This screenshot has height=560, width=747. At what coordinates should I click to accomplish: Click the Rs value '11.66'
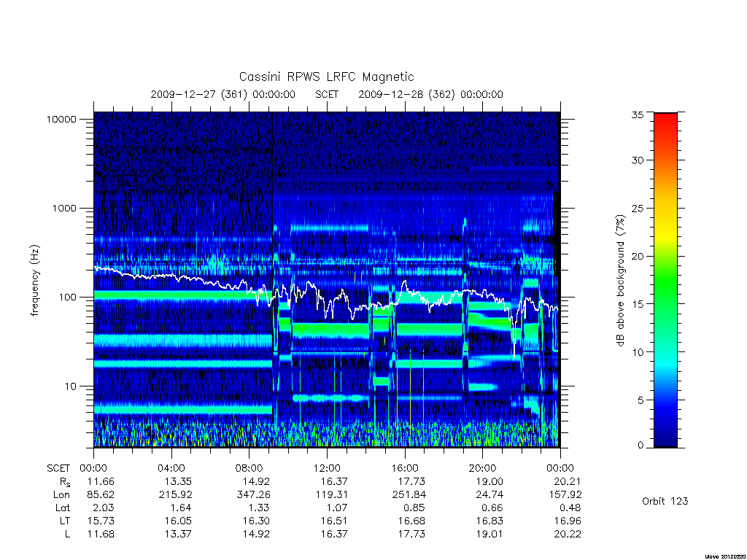(101, 481)
